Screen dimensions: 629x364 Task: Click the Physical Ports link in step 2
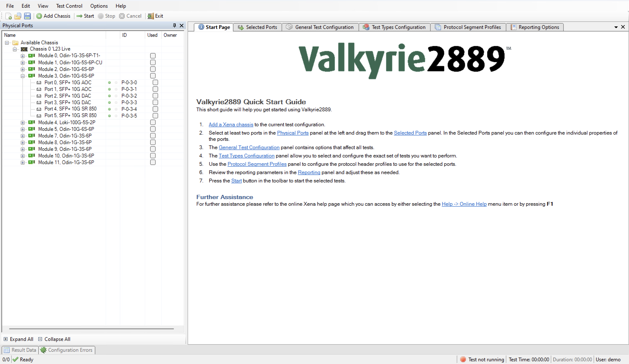(293, 133)
